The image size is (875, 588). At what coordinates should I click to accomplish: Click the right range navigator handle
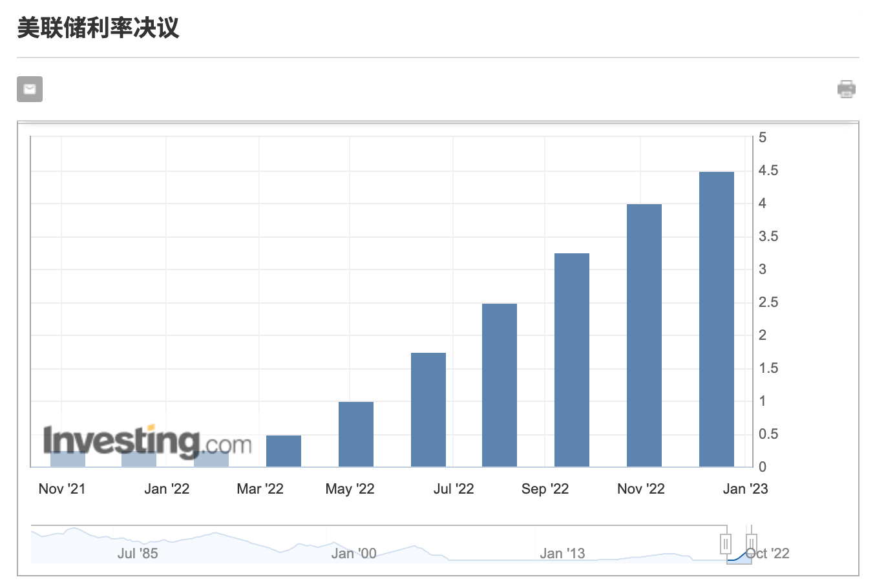(x=752, y=543)
